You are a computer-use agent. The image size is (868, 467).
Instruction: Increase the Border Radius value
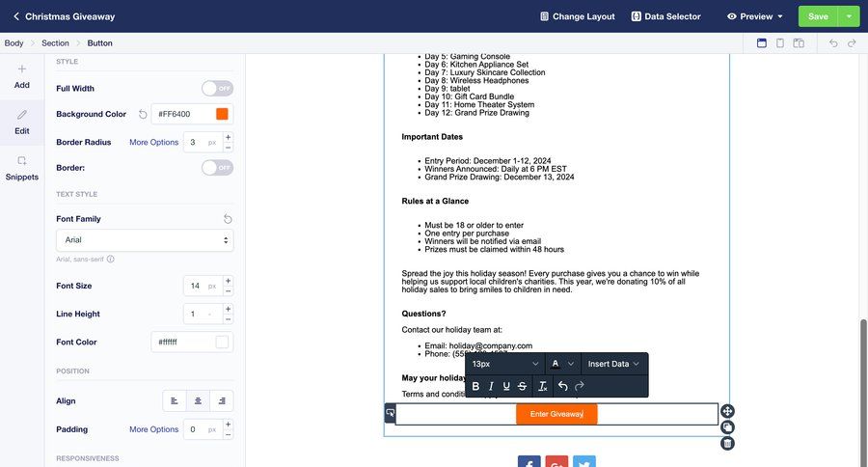(x=228, y=137)
